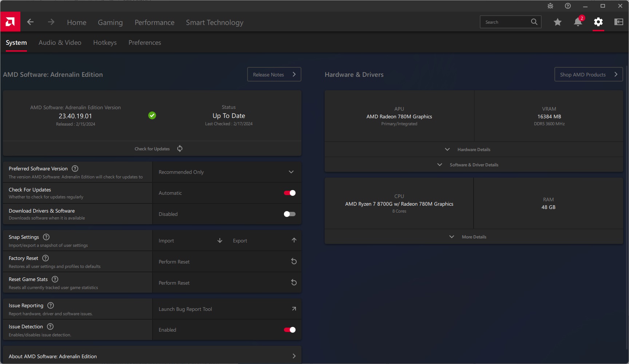Disable the Issue Detection toggle
The image size is (629, 364).
290,330
